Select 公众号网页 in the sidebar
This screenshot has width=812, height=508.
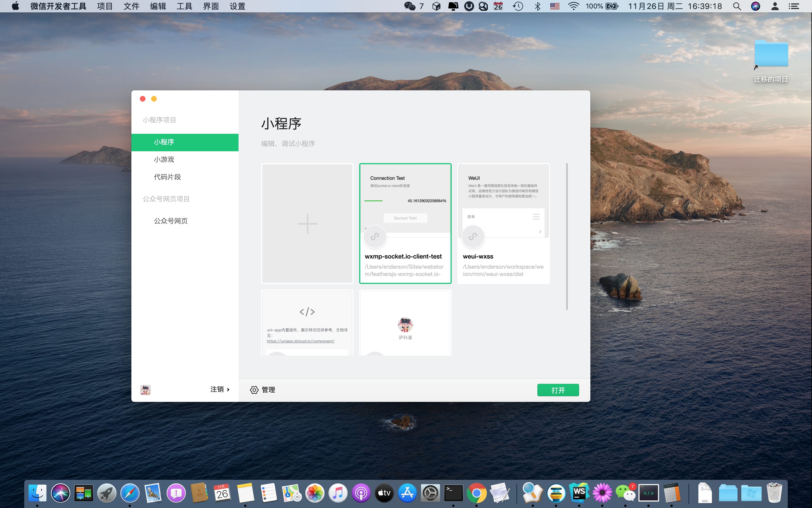pyautogui.click(x=185, y=221)
